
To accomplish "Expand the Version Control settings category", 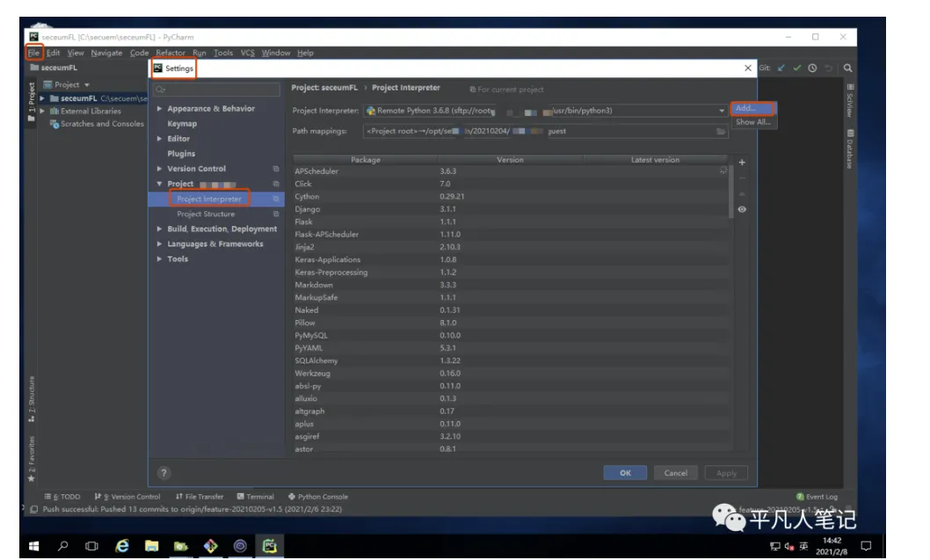I will pyautogui.click(x=159, y=169).
